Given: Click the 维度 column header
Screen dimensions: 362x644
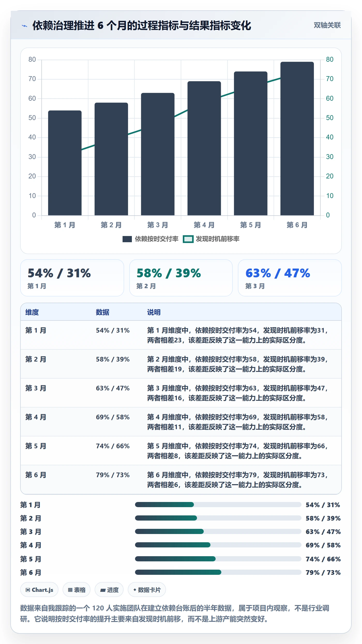Looking at the screenshot, I should click(32, 312).
